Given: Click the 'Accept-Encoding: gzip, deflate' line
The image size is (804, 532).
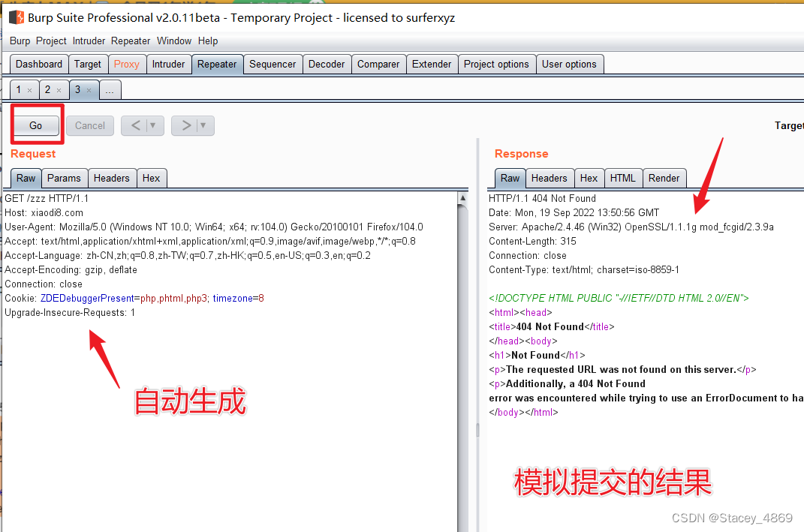Looking at the screenshot, I should click(x=71, y=270).
